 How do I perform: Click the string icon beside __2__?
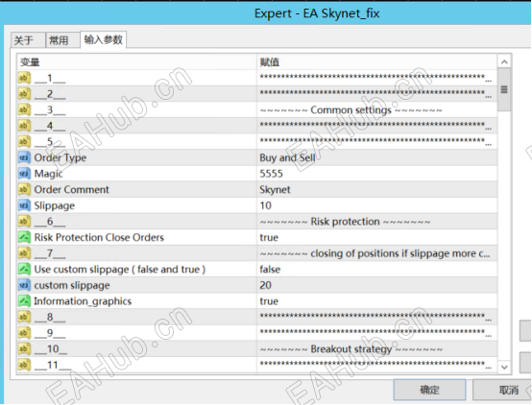tap(24, 94)
